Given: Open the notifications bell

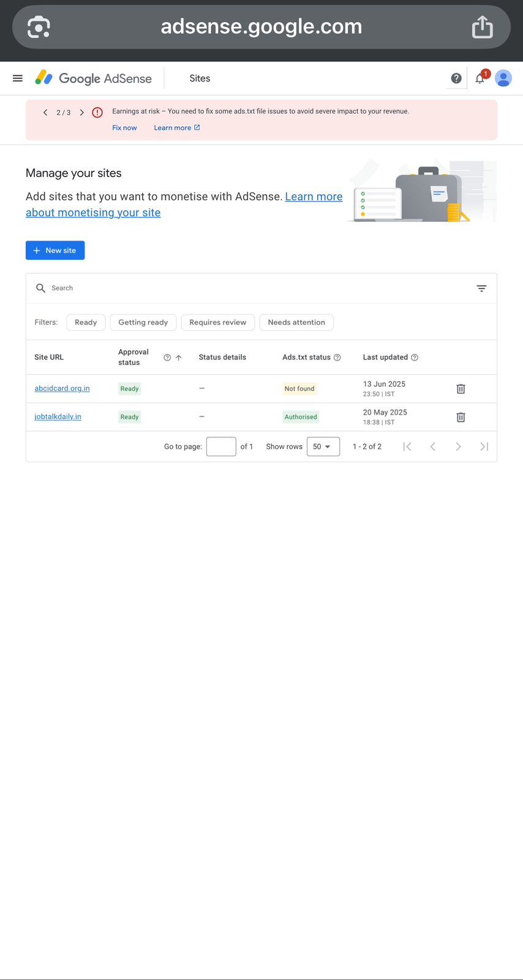Looking at the screenshot, I should 480,78.
